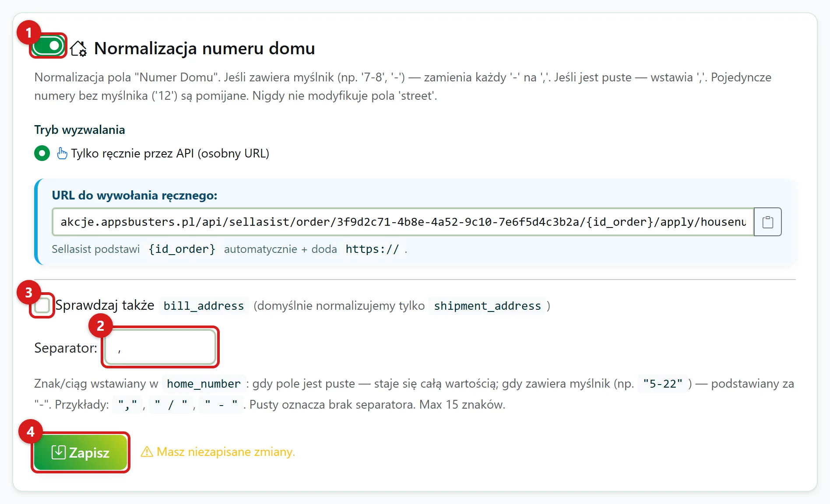
Task: Click the yellow warning triangle icon
Action: 147,451
